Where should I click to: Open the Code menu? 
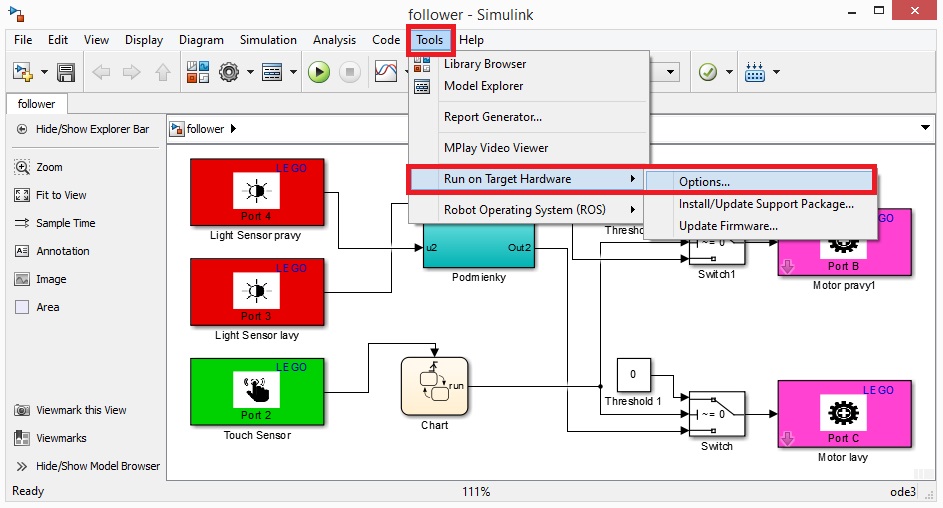[x=386, y=40]
